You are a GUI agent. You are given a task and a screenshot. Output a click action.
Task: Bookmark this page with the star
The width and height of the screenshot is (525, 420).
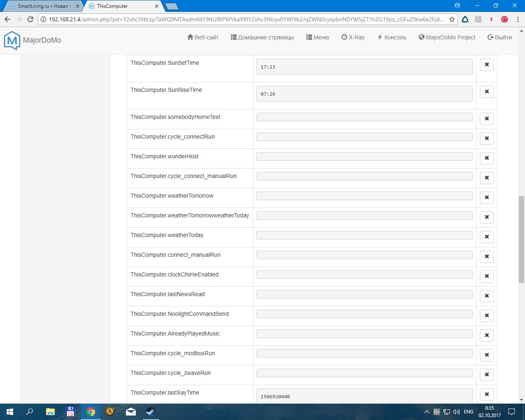pyautogui.click(x=452, y=19)
